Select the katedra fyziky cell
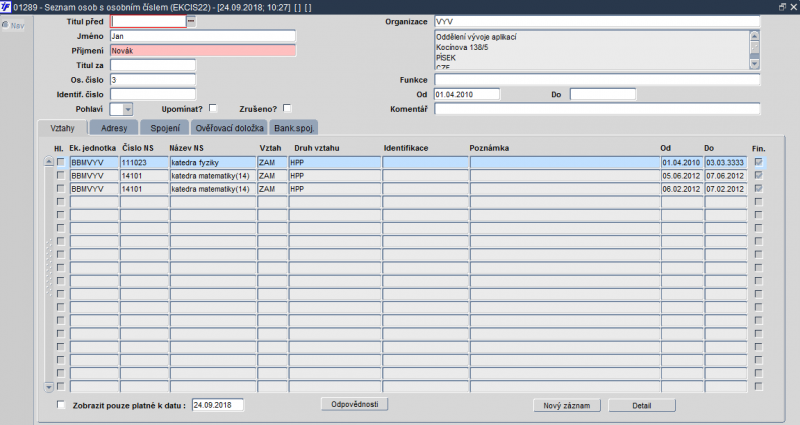The height and width of the screenshot is (425, 800). click(x=213, y=162)
